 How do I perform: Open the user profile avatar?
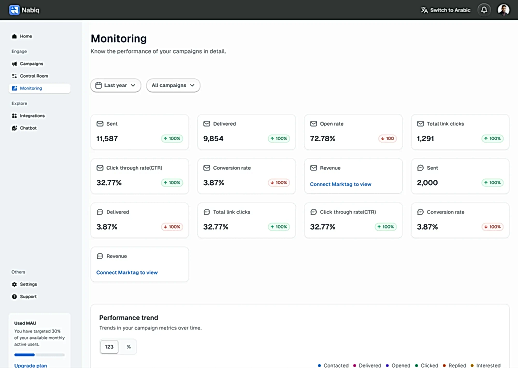tap(503, 10)
